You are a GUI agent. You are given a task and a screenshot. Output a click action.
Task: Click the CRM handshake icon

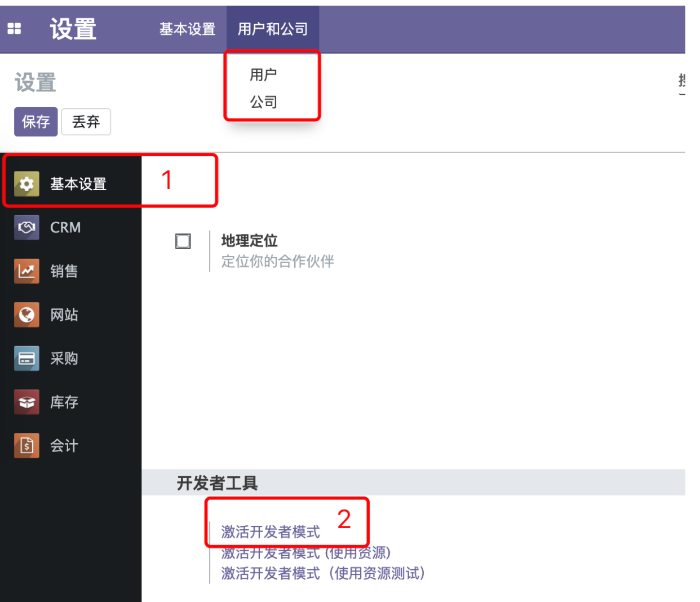[26, 228]
